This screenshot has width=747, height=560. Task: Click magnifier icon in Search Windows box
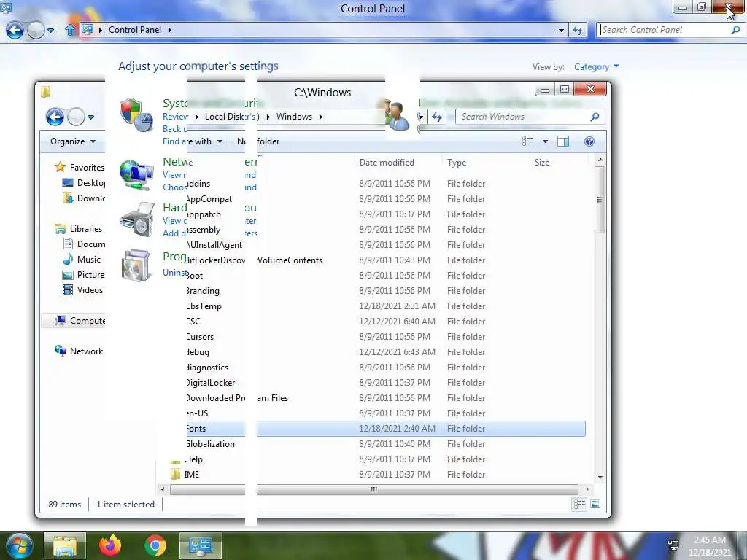point(595,117)
